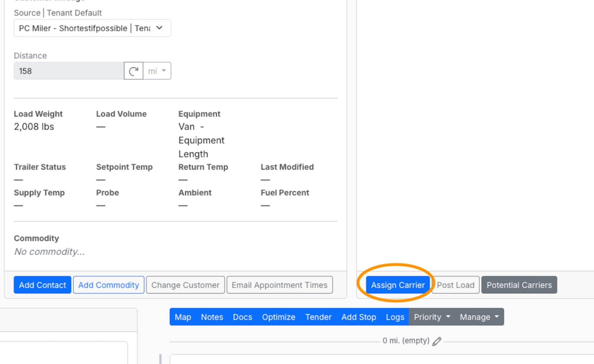Refresh the distance calculation icon

click(133, 71)
